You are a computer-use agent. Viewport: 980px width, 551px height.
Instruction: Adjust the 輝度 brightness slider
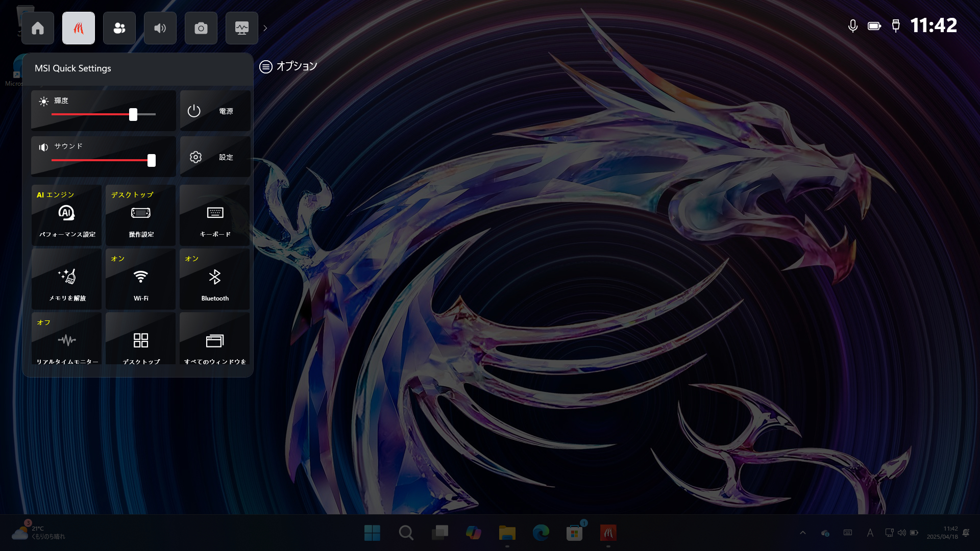point(133,114)
